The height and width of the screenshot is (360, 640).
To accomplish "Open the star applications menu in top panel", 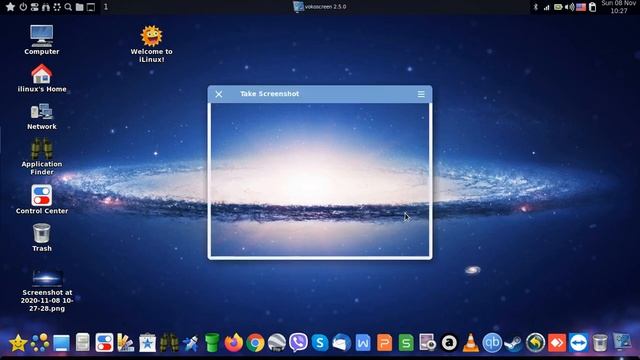I will [10, 7].
